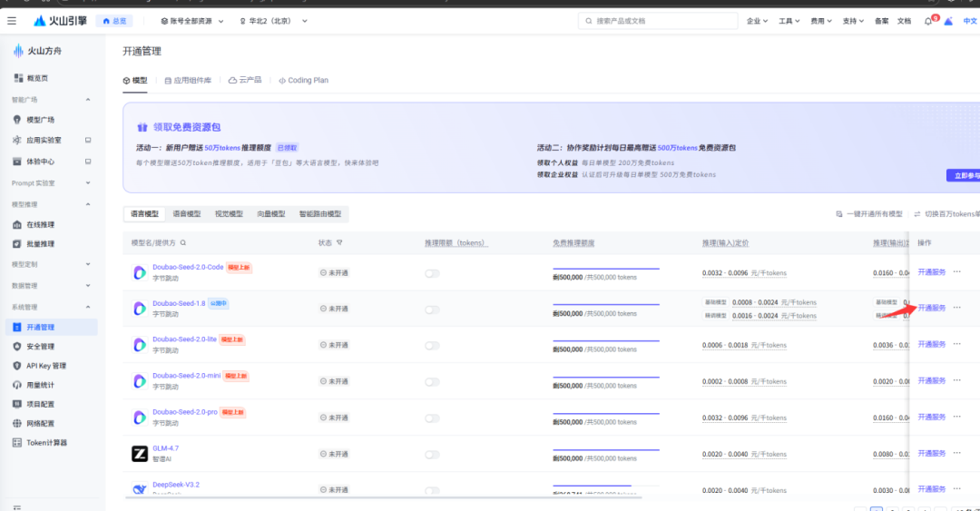The height and width of the screenshot is (511, 980).
Task: Open 体验中心 in sidebar
Action: [x=40, y=162]
